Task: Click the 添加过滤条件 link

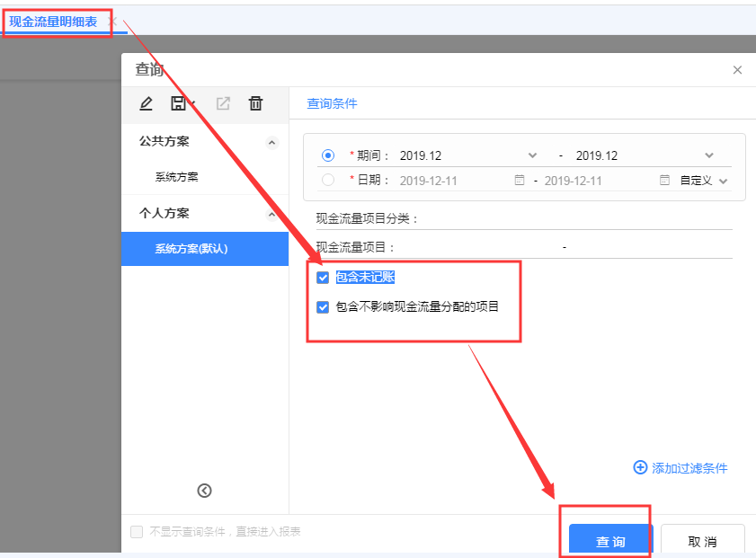Action: click(x=689, y=468)
